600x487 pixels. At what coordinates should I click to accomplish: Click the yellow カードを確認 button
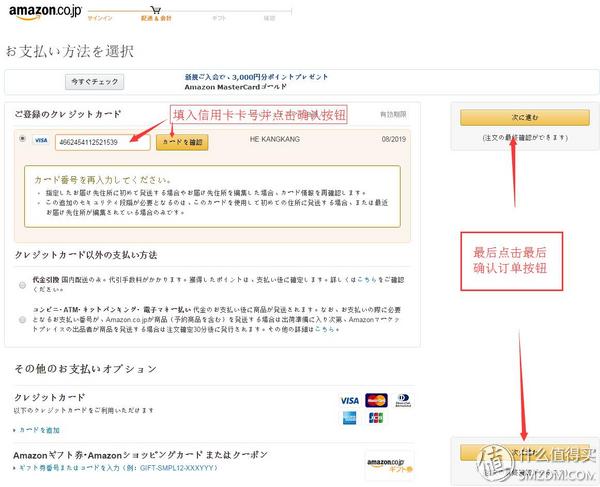tap(182, 142)
